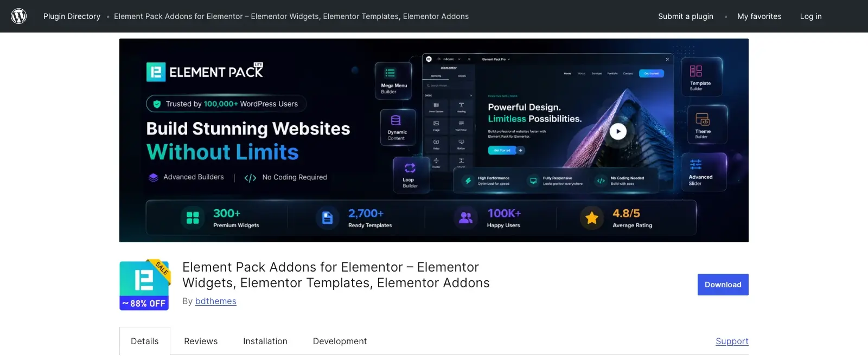Image resolution: width=868 pixels, height=361 pixels.
Task: Visit the bdthemes author page
Action: tap(216, 301)
